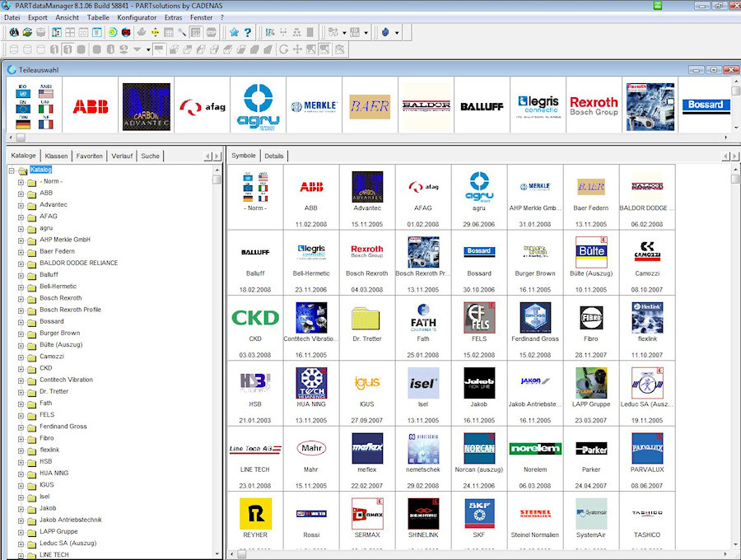
Task: Open the Tabelle menu
Action: [98, 17]
